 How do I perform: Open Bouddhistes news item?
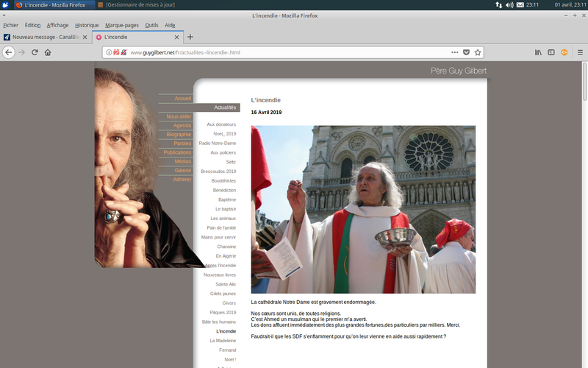(223, 180)
